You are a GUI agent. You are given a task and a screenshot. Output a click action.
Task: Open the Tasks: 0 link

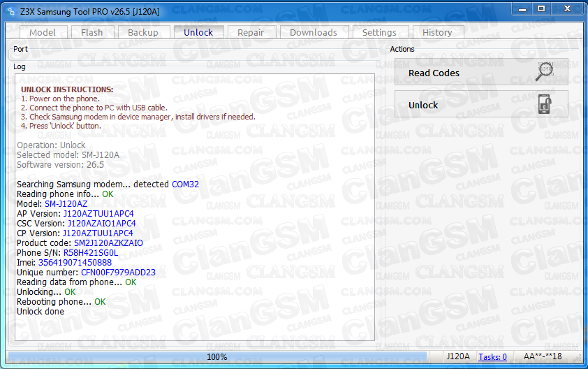[492, 356]
